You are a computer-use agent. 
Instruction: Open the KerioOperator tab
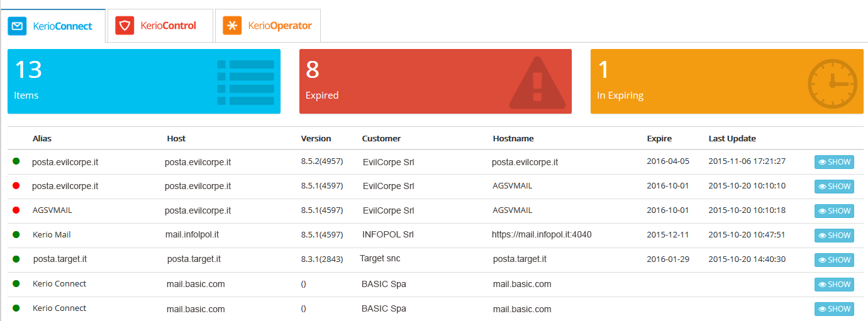[268, 26]
